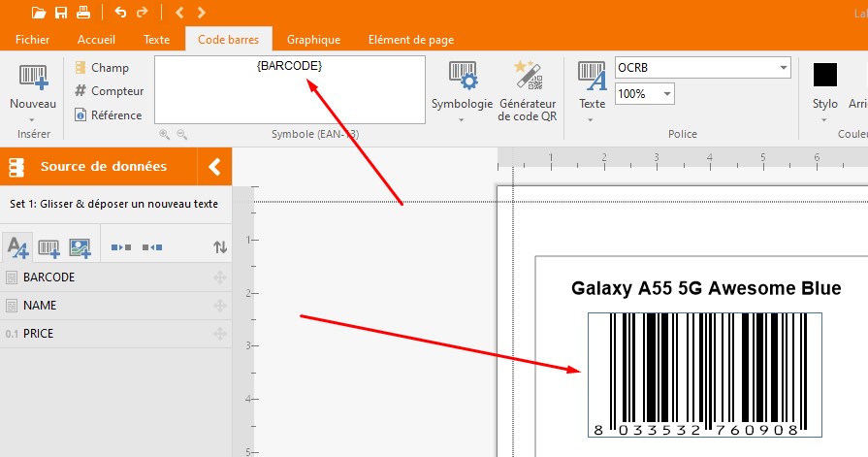This screenshot has height=457, width=868.
Task: Click the BARCODE row move handle
Action: click(220, 277)
